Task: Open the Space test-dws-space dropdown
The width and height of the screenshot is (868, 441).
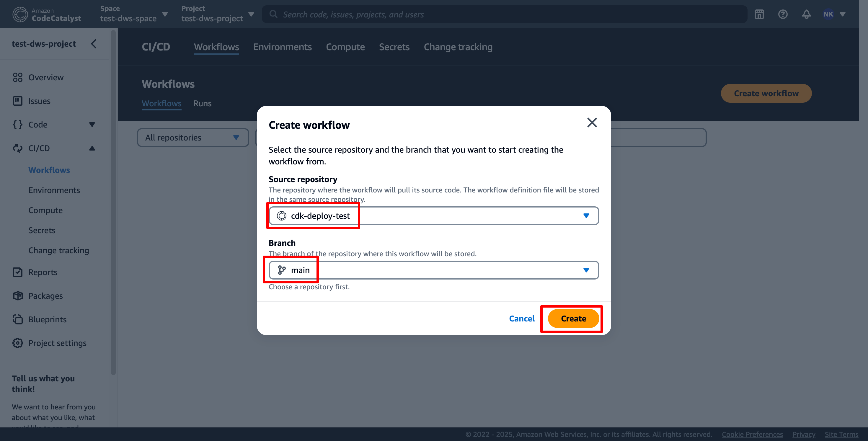Action: click(134, 14)
